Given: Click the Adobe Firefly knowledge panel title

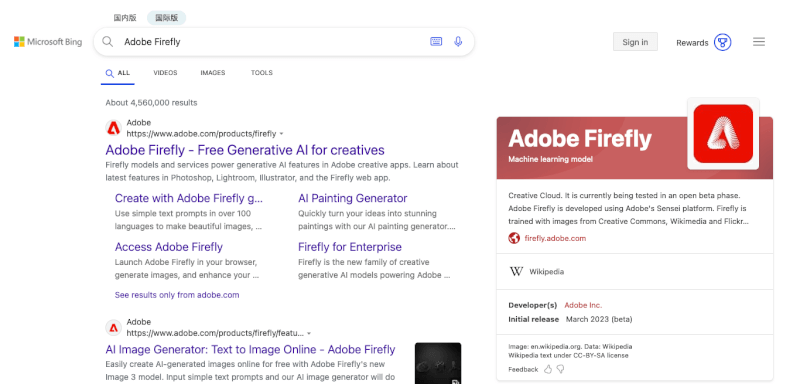Looking at the screenshot, I should (580, 139).
